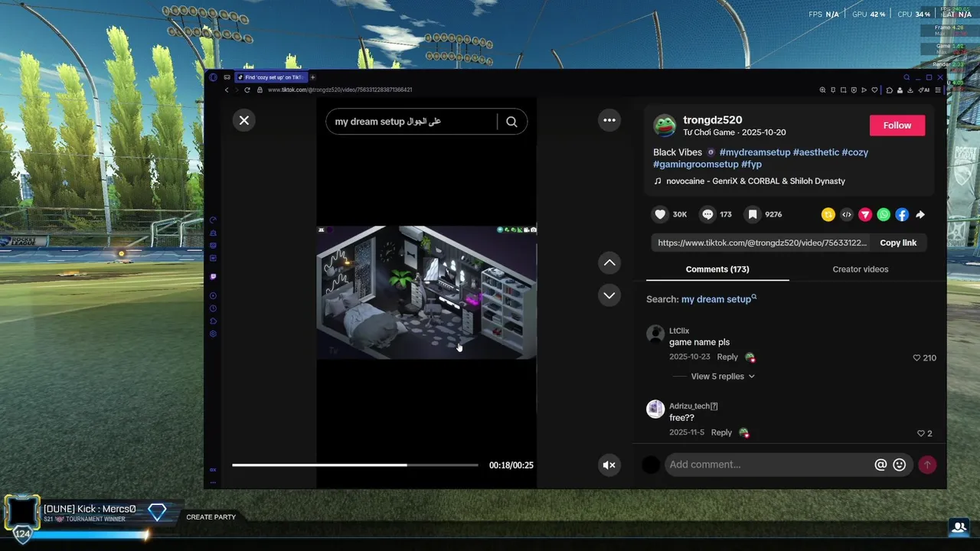Viewport: 980px width, 551px height.
Task: Reply to LtClix's comment
Action: (727, 357)
